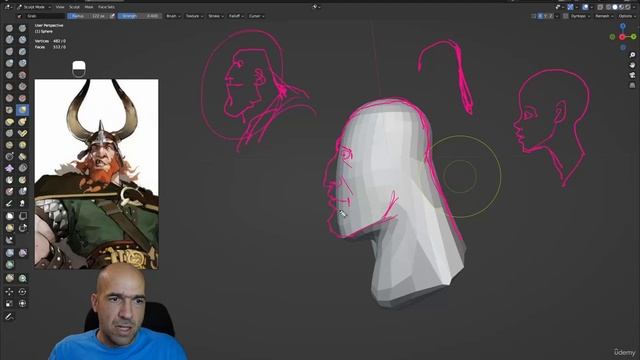Screen dimensions: 640x360
Task: Toggle X-ray display mode
Action: [600, 7]
